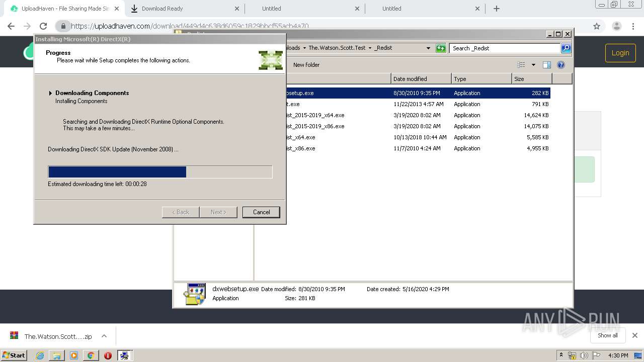The height and width of the screenshot is (362, 644).
Task: Click the 4:30 PM clock
Action: pyautogui.click(x=618, y=355)
